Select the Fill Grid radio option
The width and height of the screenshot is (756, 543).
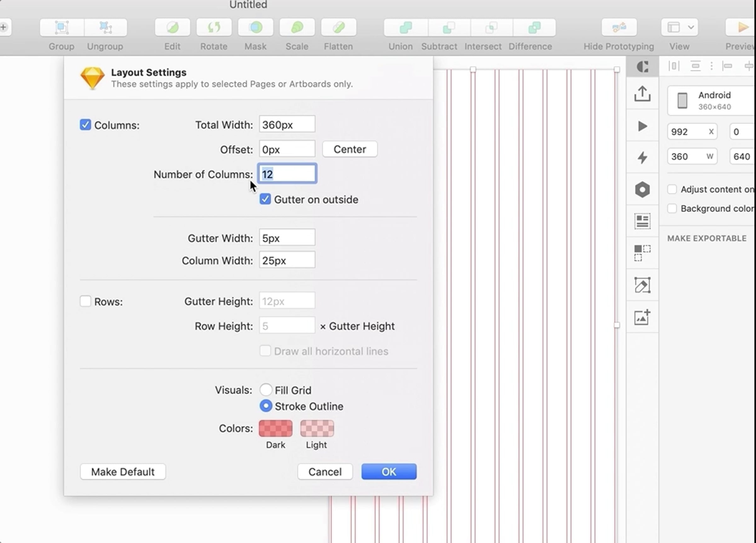(266, 389)
